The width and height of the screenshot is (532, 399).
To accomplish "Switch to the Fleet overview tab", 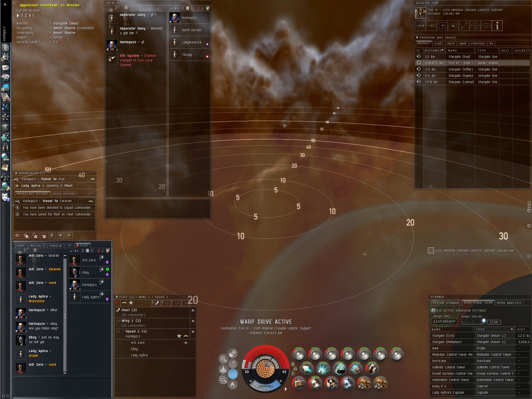I will coord(439,44).
